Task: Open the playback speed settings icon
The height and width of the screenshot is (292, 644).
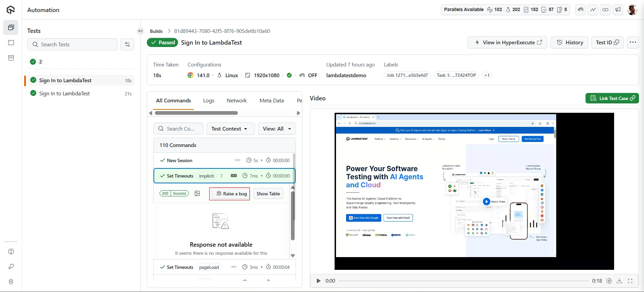Action: (609, 281)
